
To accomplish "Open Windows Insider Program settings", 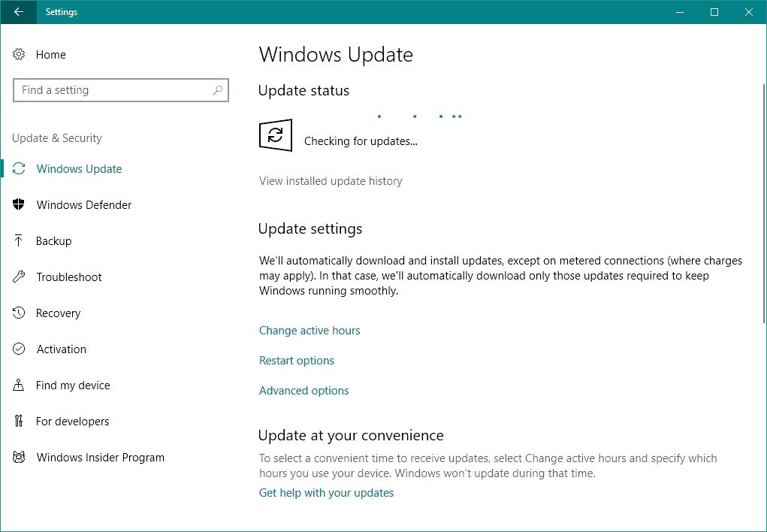I will pyautogui.click(x=100, y=457).
